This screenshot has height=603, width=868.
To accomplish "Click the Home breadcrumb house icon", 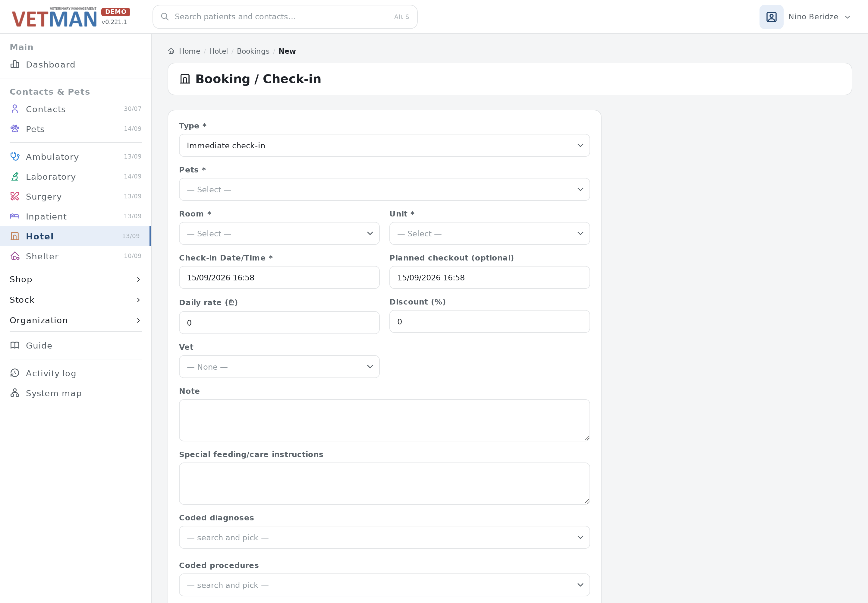I will 171,51.
